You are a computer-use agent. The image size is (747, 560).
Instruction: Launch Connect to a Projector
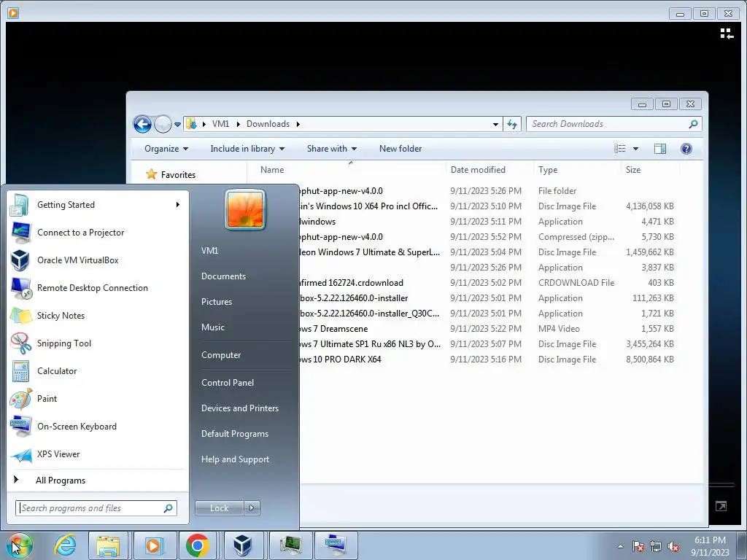98,233
